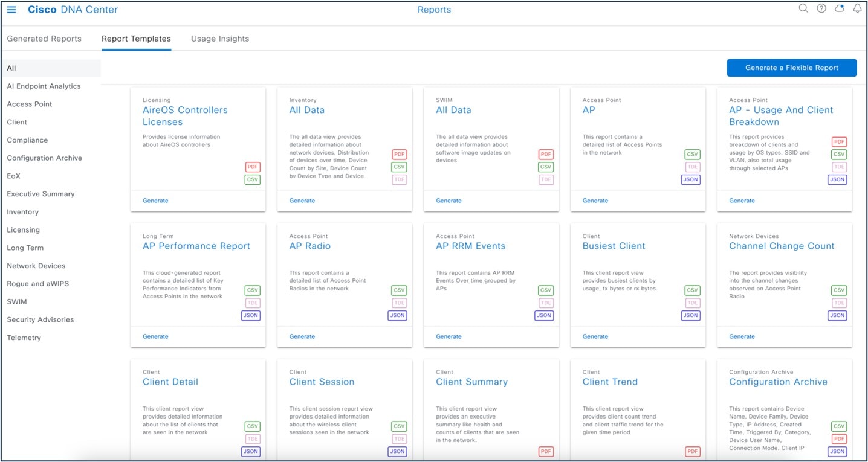This screenshot has height=462, width=868.
Task: Open AP - Usage And Client Breakdown title
Action: [x=781, y=116]
